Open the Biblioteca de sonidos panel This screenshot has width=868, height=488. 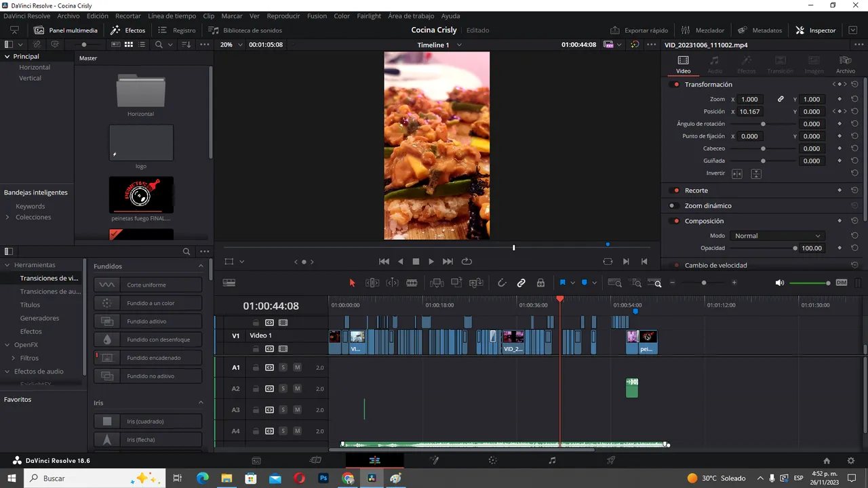click(245, 30)
